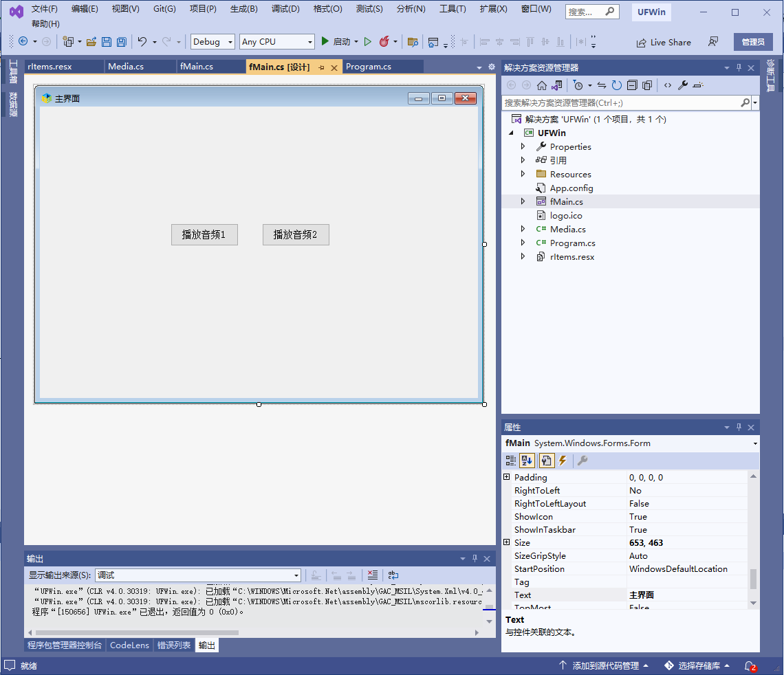Go to Home in Solution Explorer toolbar

[x=542, y=85]
